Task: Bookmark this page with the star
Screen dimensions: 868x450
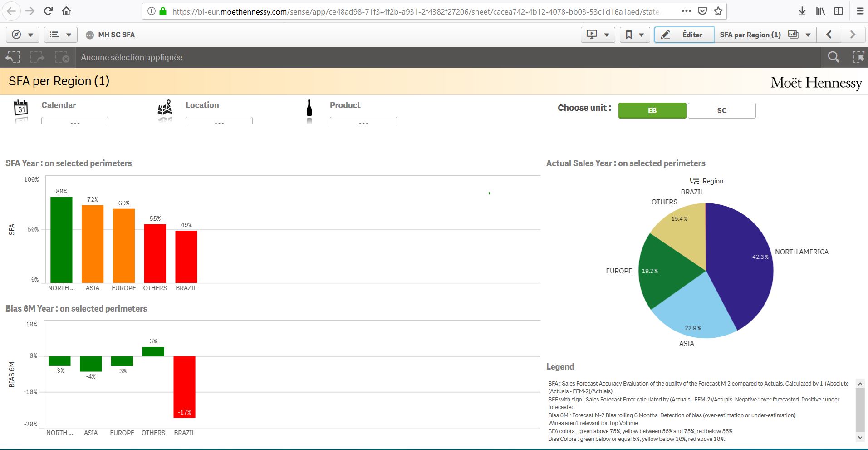Action: coord(718,11)
